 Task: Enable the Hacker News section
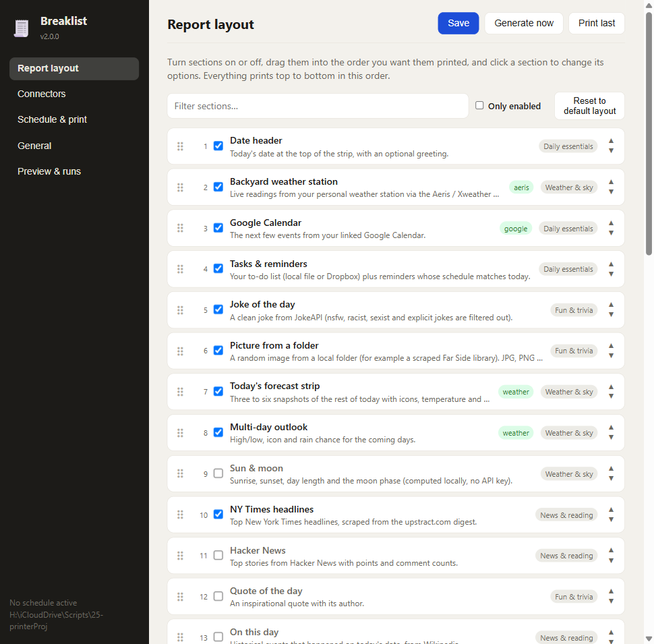pyautogui.click(x=218, y=555)
